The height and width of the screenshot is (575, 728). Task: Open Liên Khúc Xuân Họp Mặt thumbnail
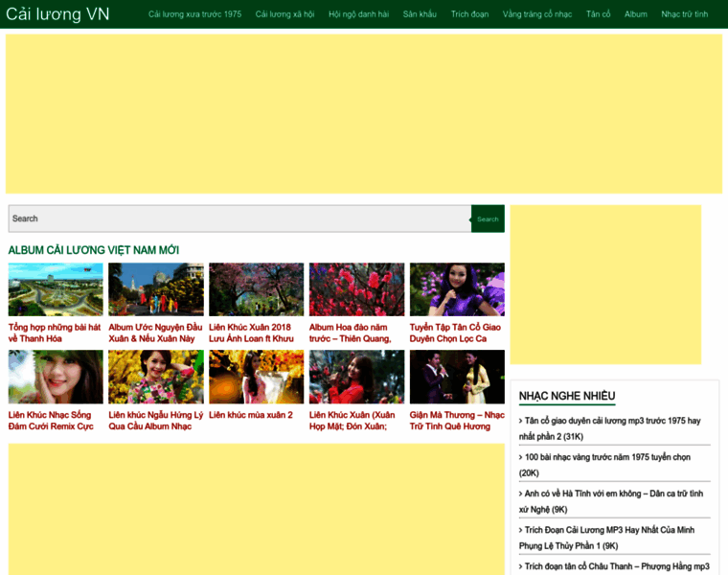[356, 377]
